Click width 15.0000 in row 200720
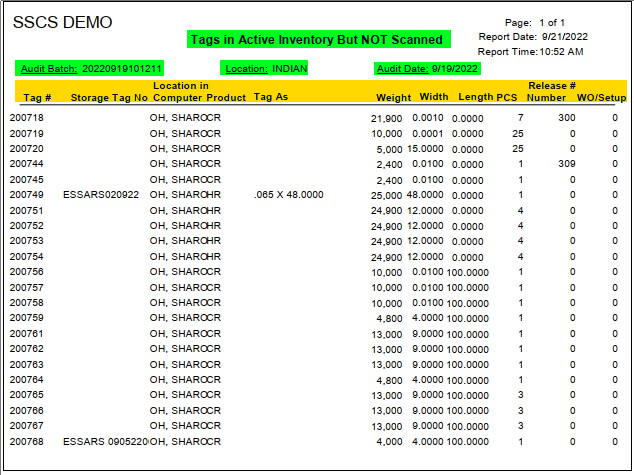 425,149
